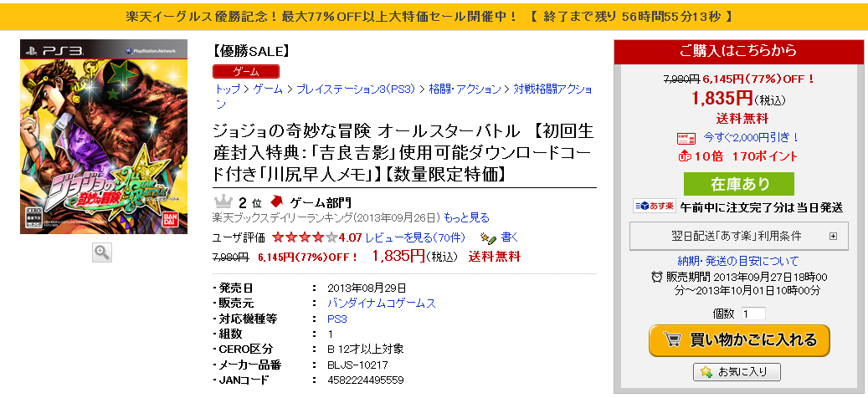Open 納期・発送の目安について link
Image resolution: width=868 pixels, height=398 pixels.
pyautogui.click(x=738, y=261)
